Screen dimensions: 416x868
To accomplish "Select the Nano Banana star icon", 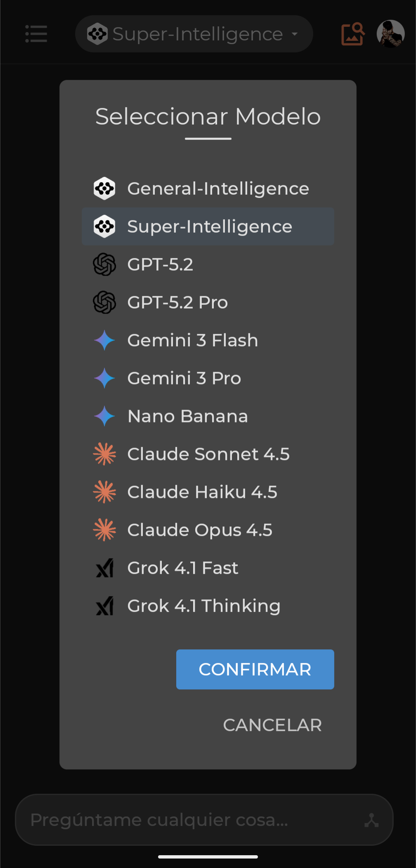I will (x=104, y=416).
